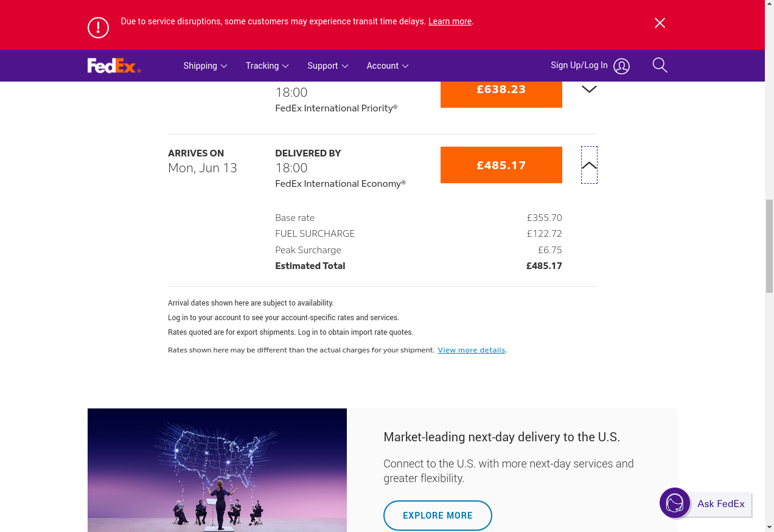Open the Support menu
Viewport: 774px width, 532px height.
[327, 66]
